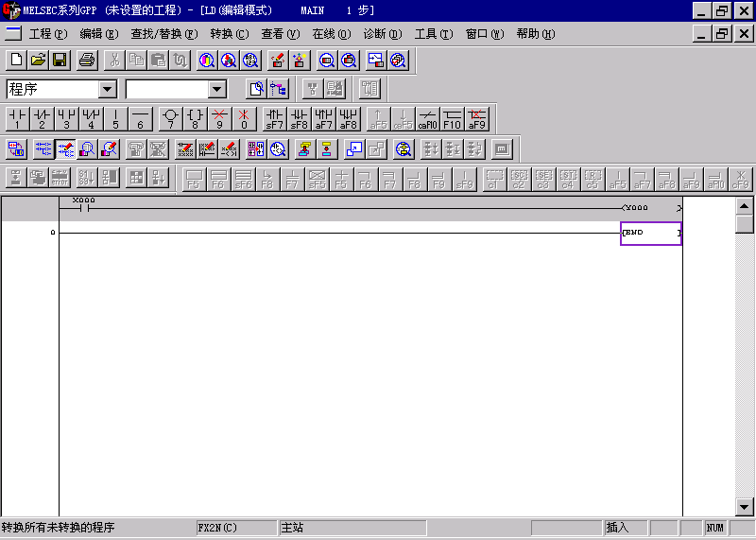Image resolution: width=756 pixels, height=540 pixels.
Task: Open a project with the folder icon
Action: coord(38,61)
